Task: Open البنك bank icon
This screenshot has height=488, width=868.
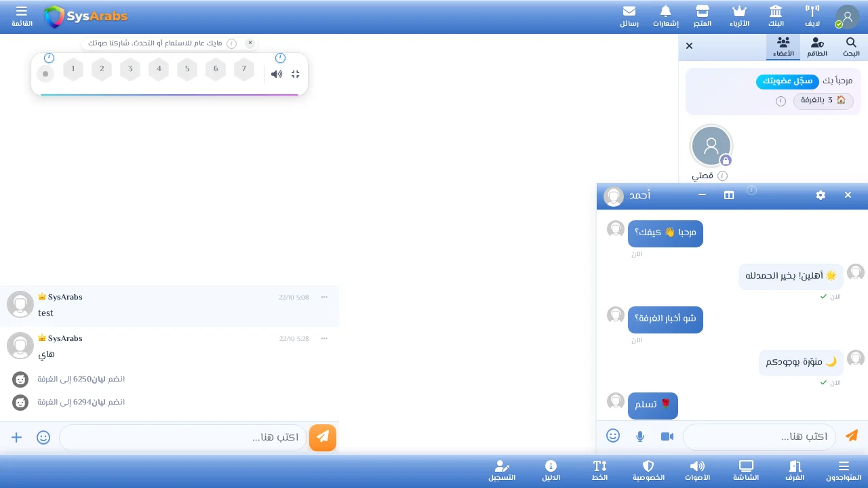Action: coord(776,16)
